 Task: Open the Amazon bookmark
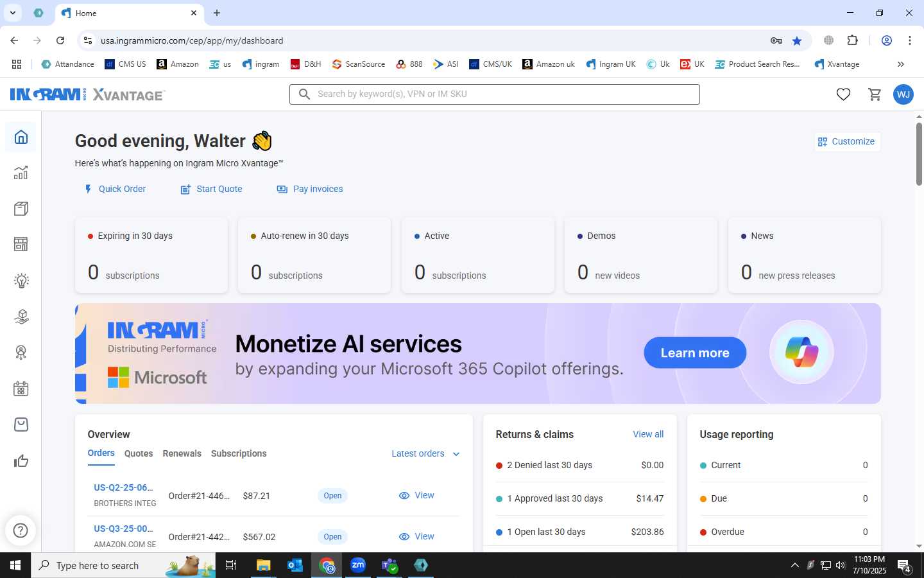point(178,64)
